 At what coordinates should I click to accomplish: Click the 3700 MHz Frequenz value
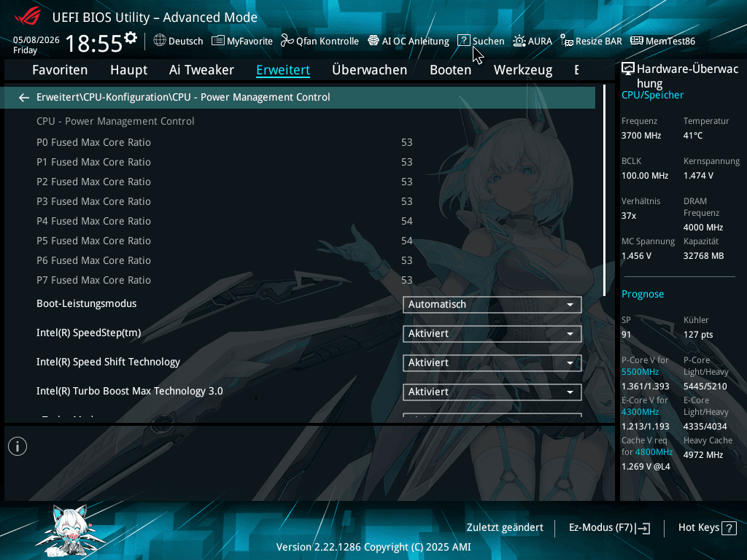pos(640,136)
